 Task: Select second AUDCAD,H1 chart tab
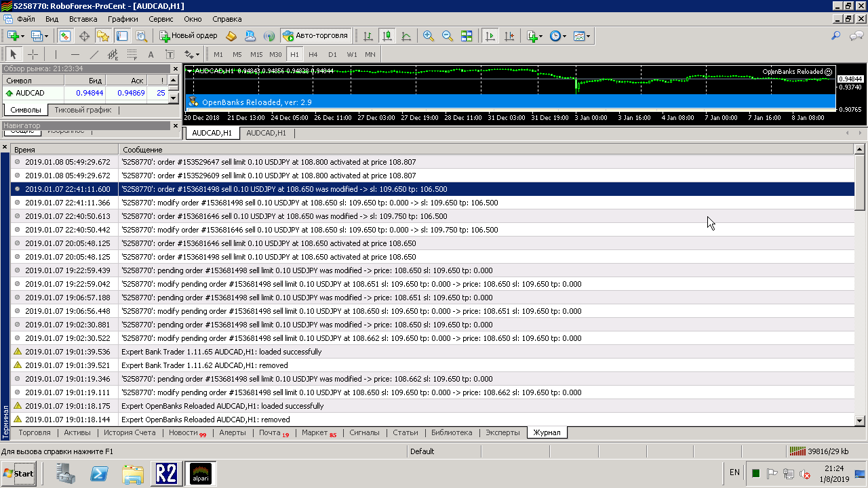pos(266,133)
